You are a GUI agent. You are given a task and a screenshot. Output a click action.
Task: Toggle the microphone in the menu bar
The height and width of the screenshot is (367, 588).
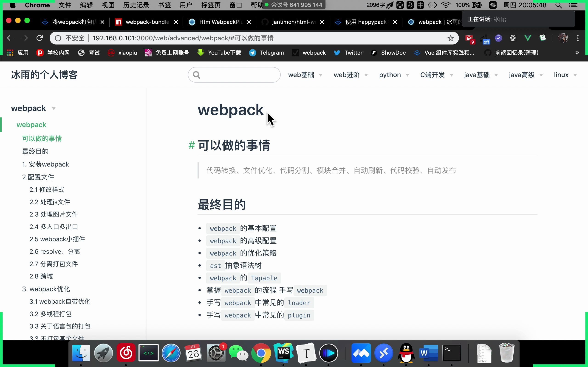point(410,5)
